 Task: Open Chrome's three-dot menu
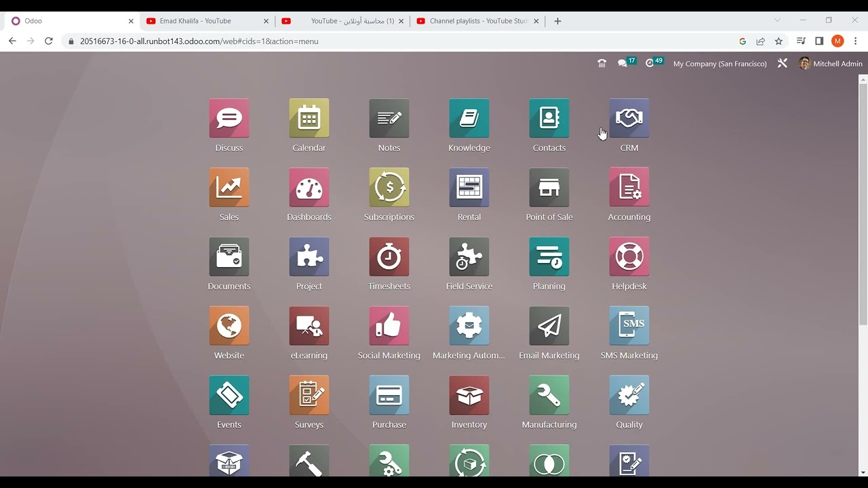click(x=856, y=41)
